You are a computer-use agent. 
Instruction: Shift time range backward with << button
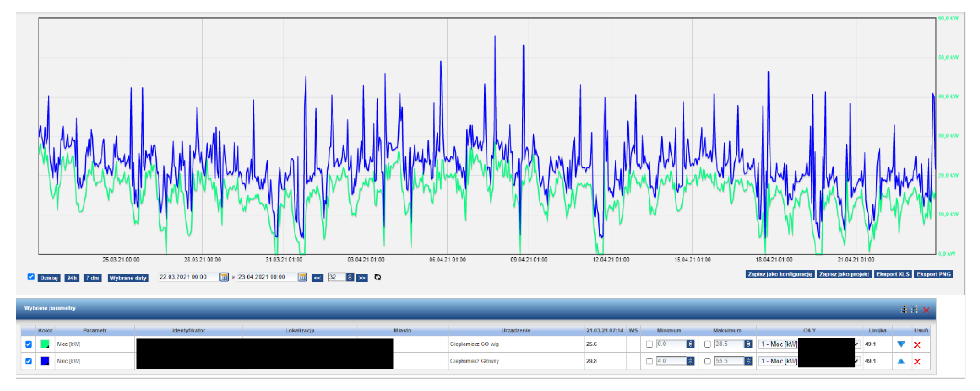317,278
